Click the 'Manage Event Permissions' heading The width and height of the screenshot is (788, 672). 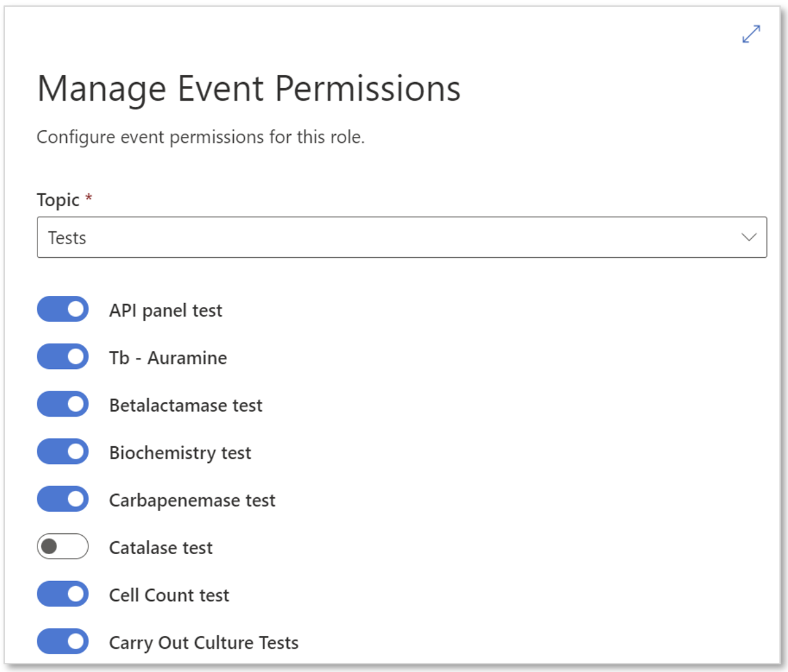point(249,89)
